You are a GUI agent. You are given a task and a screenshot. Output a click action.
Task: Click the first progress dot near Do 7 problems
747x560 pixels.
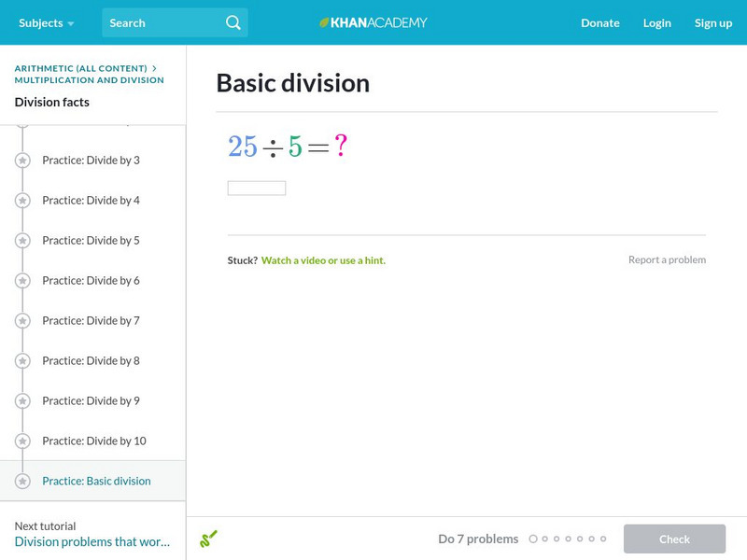pyautogui.click(x=533, y=539)
